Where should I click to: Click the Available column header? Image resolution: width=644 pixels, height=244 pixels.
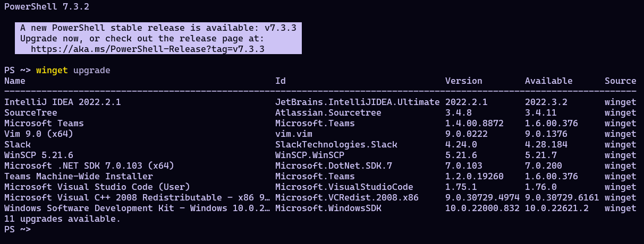[549, 81]
